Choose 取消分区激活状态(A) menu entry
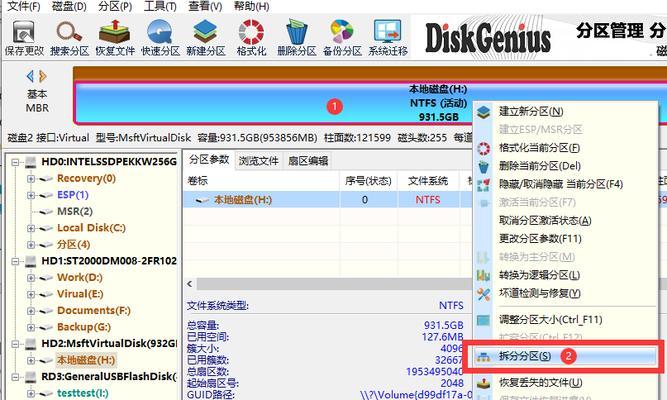Viewport: 667px width, 400px height. (545, 221)
